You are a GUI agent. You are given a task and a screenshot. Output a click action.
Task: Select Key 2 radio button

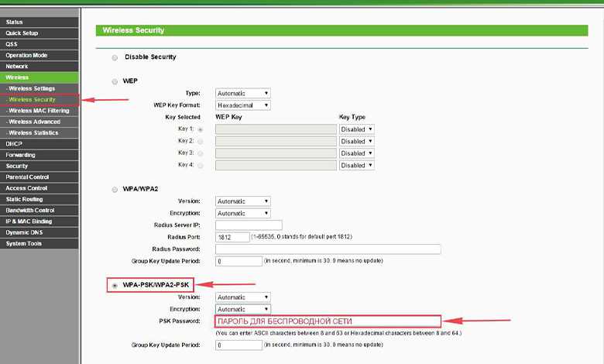[x=201, y=142]
